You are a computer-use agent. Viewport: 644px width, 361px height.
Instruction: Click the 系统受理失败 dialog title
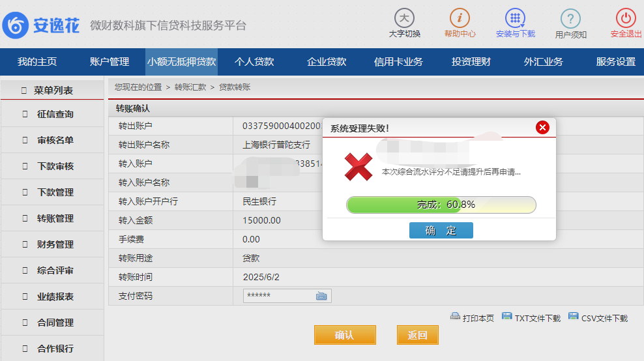[x=360, y=128]
